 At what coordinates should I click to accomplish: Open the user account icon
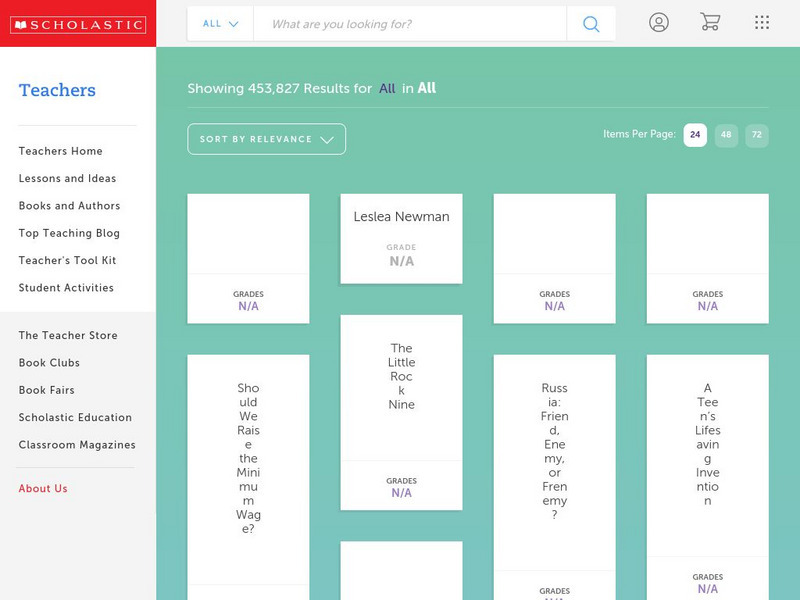[659, 22]
